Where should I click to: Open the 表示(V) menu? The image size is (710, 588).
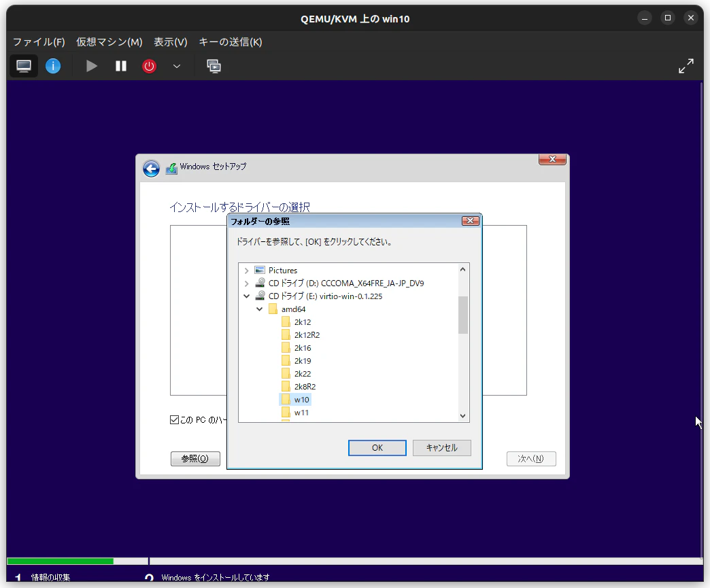coord(170,42)
